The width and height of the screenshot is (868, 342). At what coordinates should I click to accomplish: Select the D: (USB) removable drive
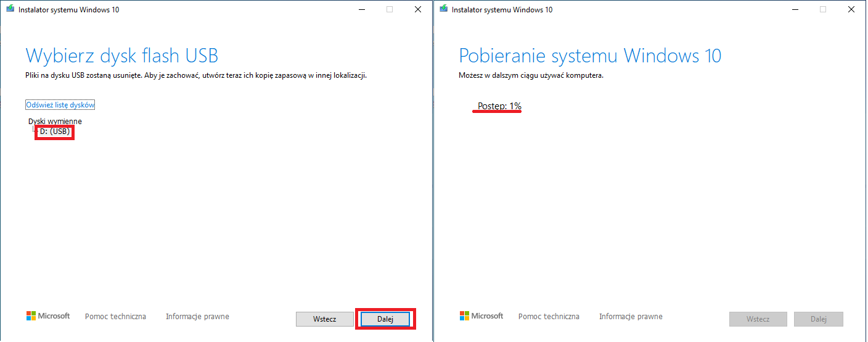click(x=55, y=131)
